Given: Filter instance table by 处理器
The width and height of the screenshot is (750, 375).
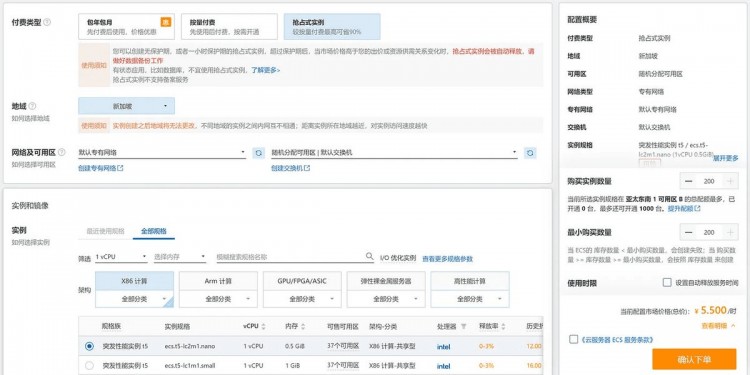Looking at the screenshot, I should [463, 326].
